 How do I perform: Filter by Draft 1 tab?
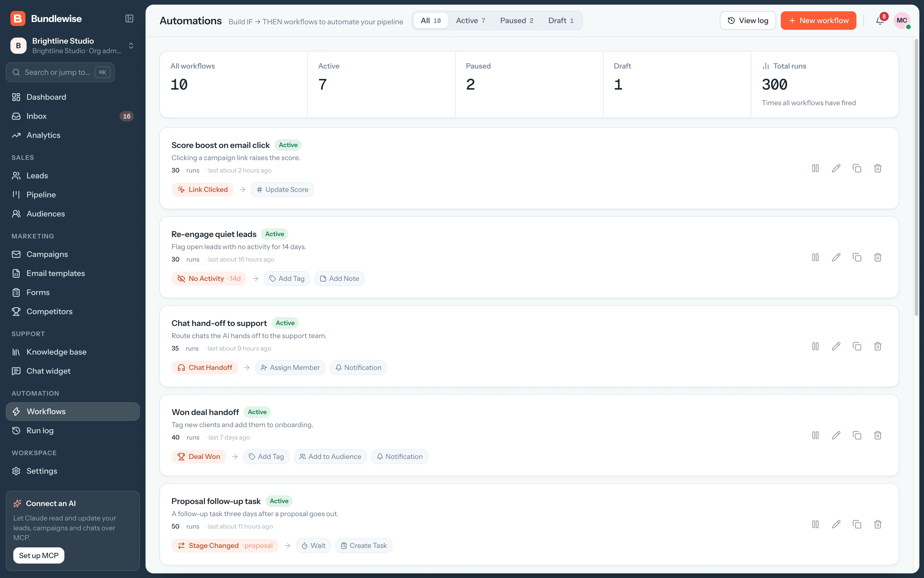point(561,21)
